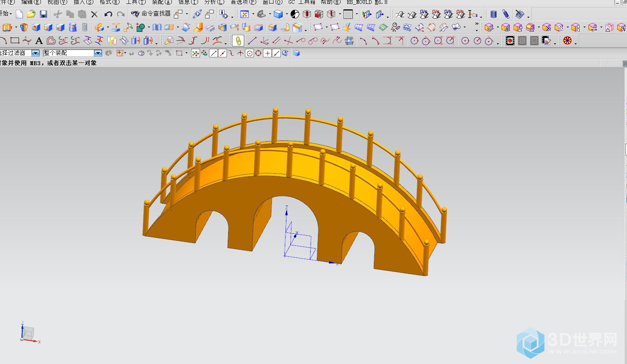
Task: Open the 编辑(E) menu
Action: (x=31, y=2)
